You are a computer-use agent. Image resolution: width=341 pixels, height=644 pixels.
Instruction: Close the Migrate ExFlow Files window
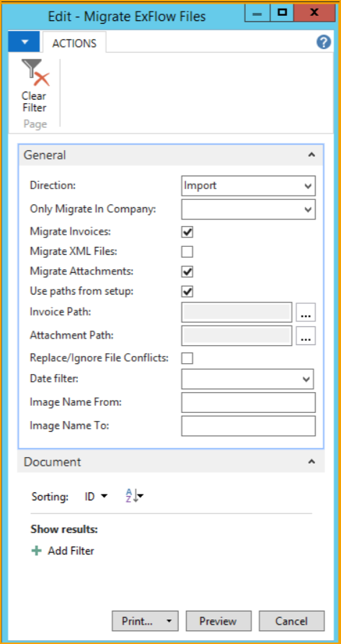click(x=314, y=13)
